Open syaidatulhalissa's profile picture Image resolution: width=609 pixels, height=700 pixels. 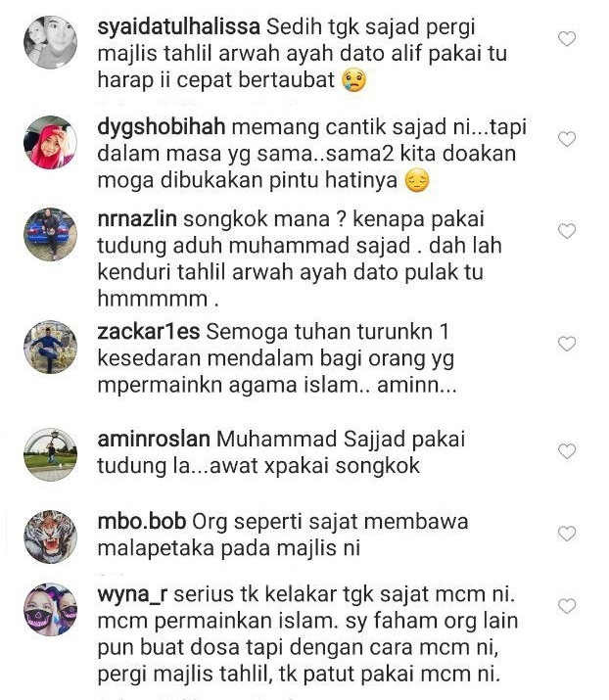50,42
